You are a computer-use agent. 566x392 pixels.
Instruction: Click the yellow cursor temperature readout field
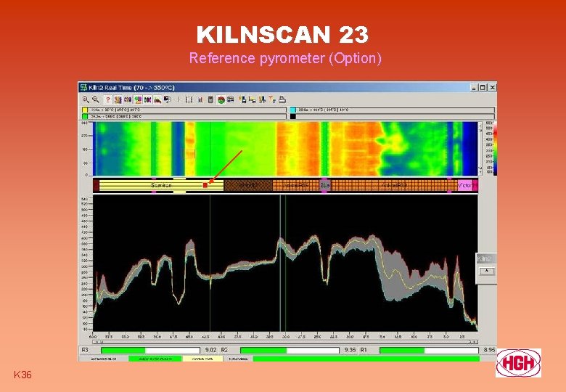point(187,110)
